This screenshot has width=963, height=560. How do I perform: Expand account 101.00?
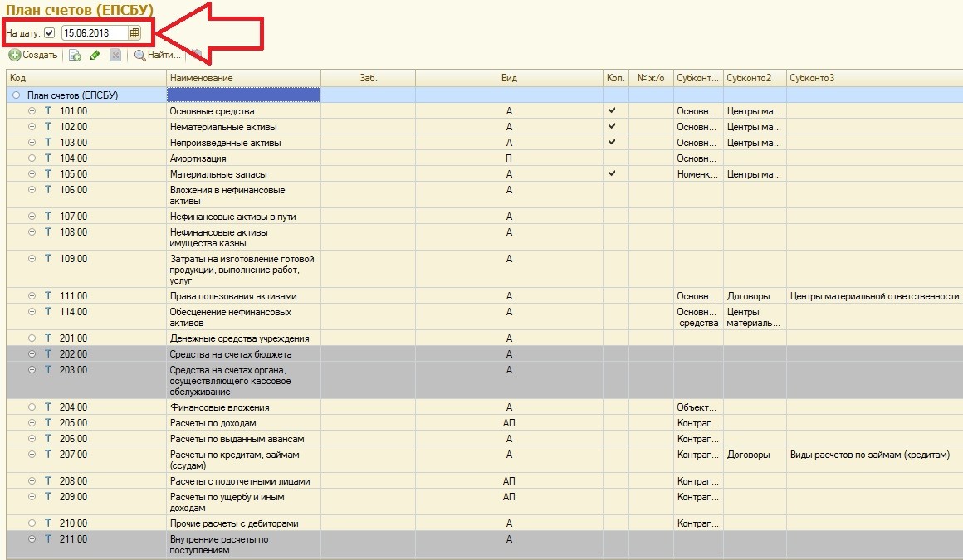click(x=32, y=111)
